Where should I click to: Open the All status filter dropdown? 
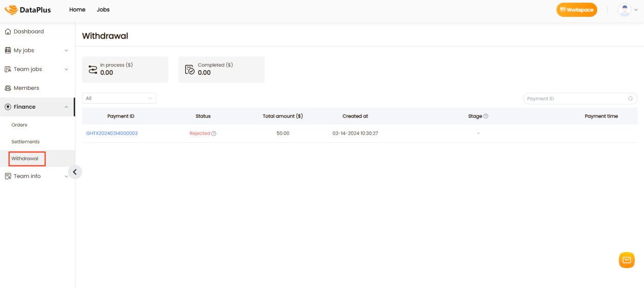click(x=119, y=99)
